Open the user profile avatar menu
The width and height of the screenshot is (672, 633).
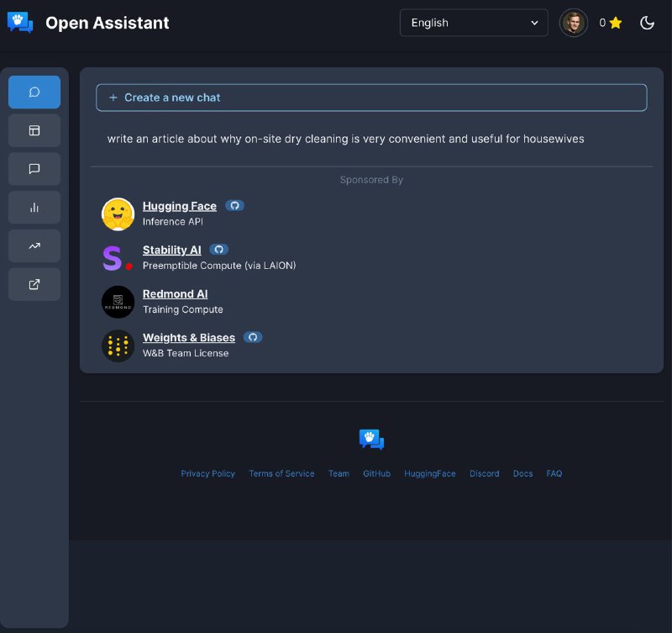[574, 23]
